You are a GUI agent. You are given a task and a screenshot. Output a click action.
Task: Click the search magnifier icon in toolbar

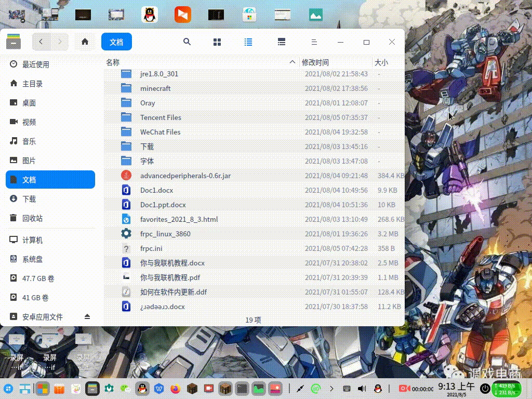coord(187,42)
